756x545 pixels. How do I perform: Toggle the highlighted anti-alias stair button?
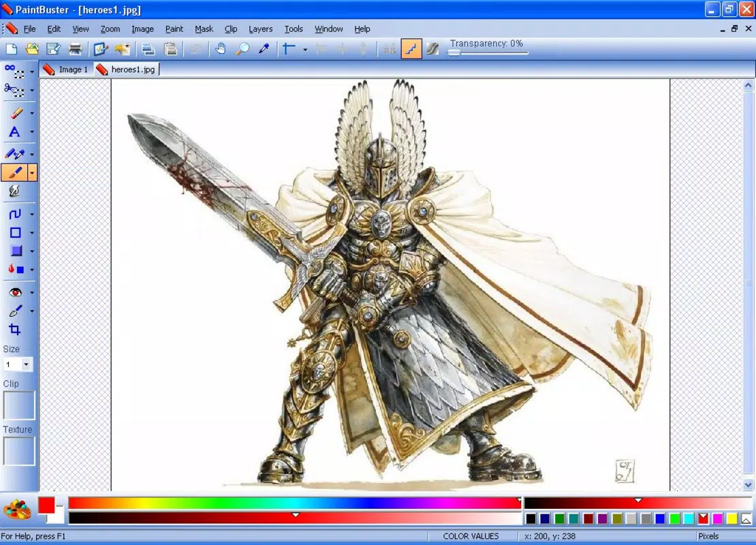411,49
